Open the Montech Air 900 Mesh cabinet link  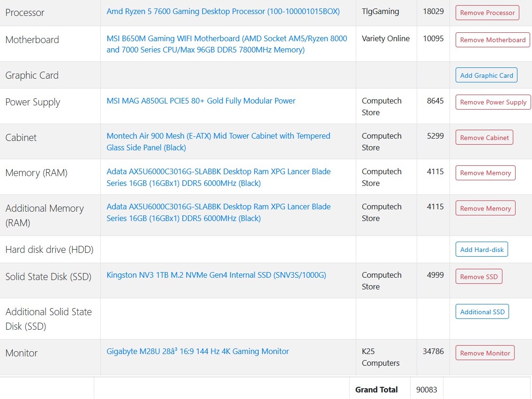click(218, 142)
